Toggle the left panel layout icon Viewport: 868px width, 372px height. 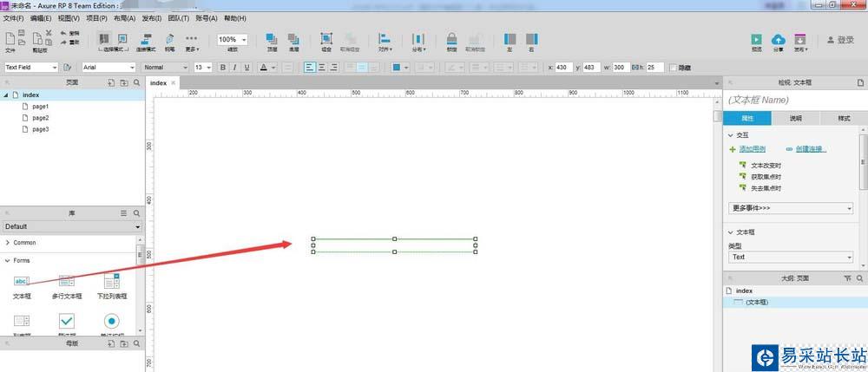[x=510, y=39]
